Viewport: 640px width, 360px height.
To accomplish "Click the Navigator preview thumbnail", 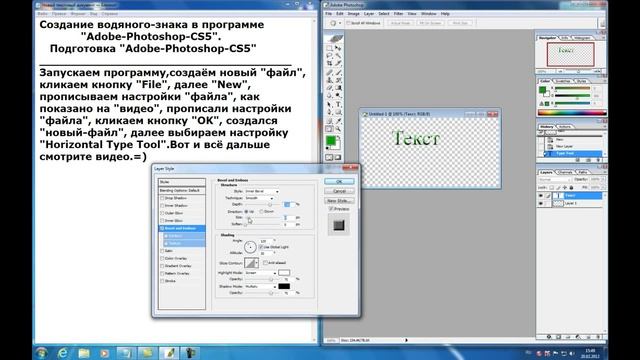I will tap(571, 54).
